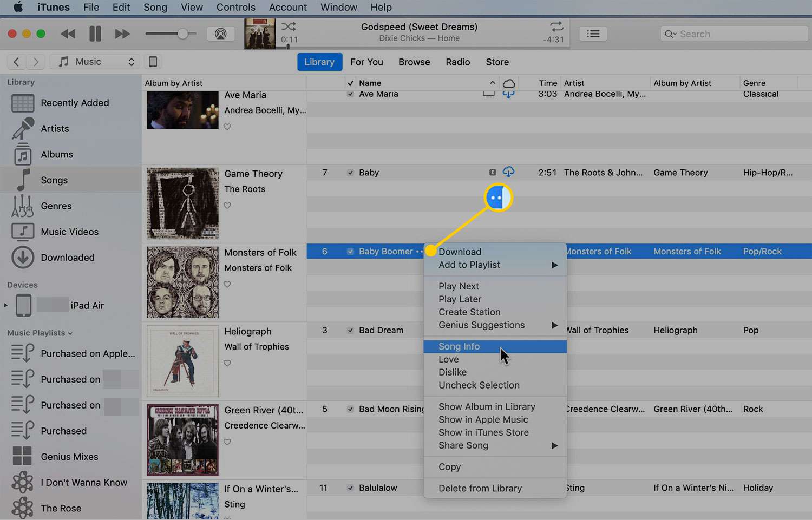
Task: Open the Genius Mixes playlist
Action: pos(70,457)
